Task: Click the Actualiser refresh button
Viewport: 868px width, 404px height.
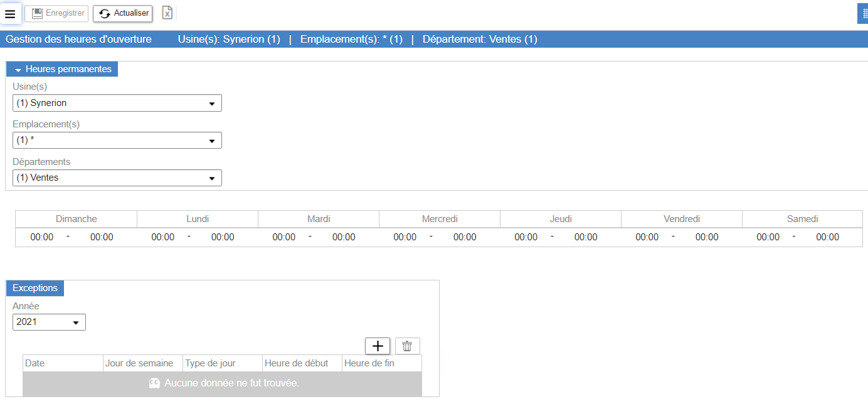Action: [123, 13]
